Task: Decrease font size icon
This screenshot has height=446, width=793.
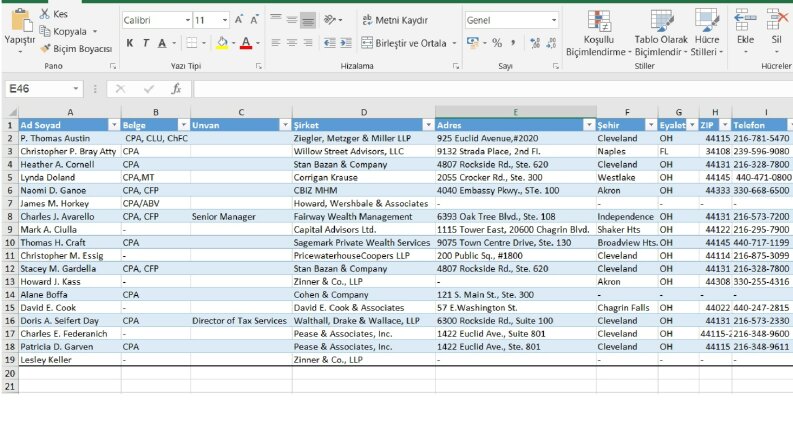Action: click(x=254, y=20)
